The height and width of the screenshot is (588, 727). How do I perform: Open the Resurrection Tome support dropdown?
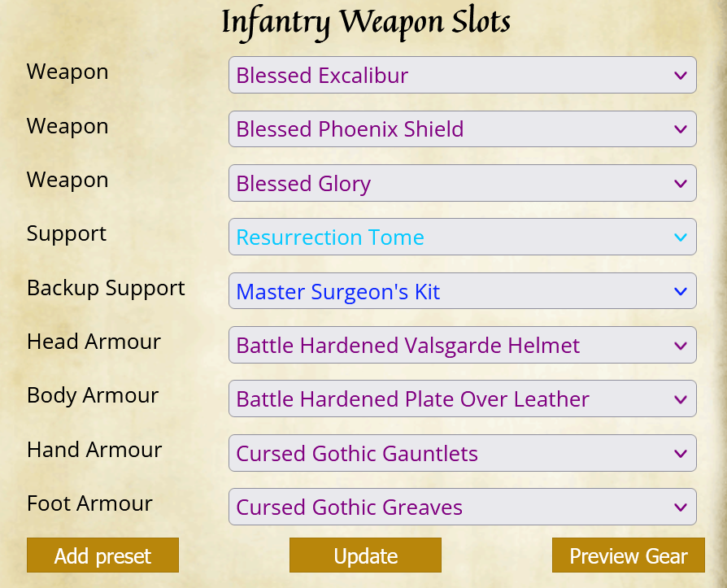click(462, 237)
